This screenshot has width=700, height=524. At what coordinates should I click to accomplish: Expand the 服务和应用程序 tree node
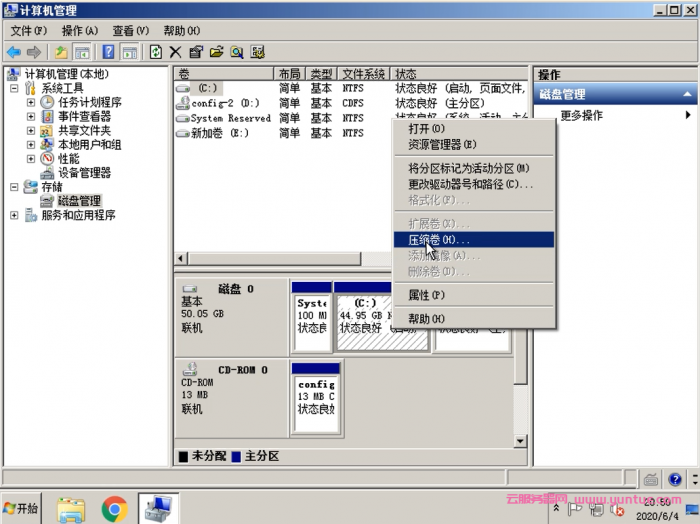(x=14, y=215)
